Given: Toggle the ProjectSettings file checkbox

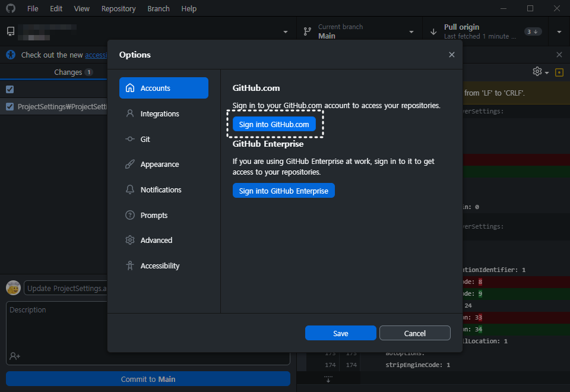Looking at the screenshot, I should coord(10,106).
